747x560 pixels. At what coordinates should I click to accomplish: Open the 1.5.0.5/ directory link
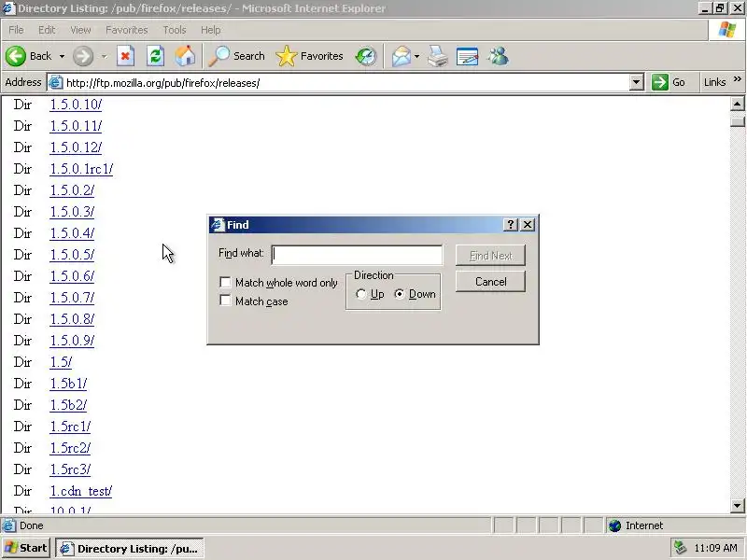(x=72, y=255)
